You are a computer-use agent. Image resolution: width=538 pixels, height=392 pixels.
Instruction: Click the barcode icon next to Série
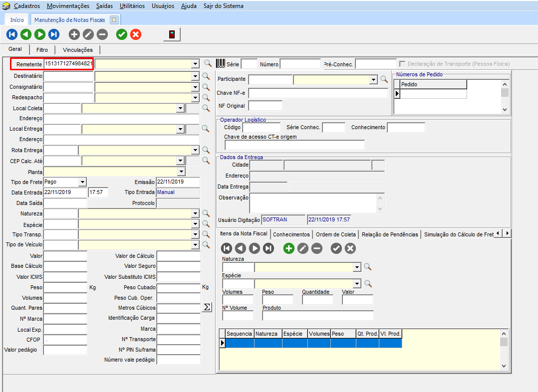pyautogui.click(x=220, y=63)
